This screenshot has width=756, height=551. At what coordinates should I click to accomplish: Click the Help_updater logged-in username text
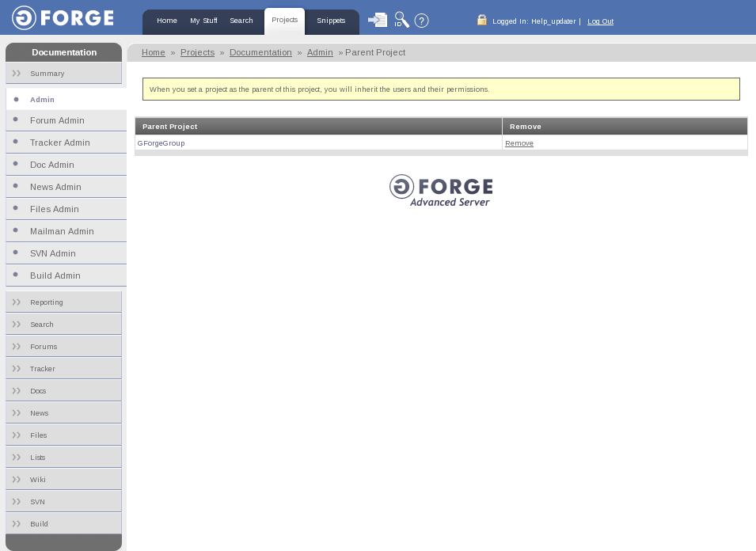pyautogui.click(x=553, y=21)
